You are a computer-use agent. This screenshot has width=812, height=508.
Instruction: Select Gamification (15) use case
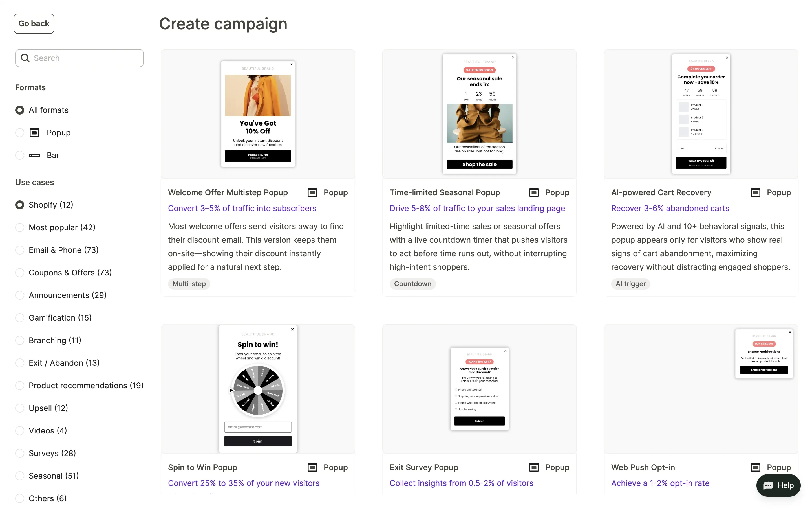(20, 318)
